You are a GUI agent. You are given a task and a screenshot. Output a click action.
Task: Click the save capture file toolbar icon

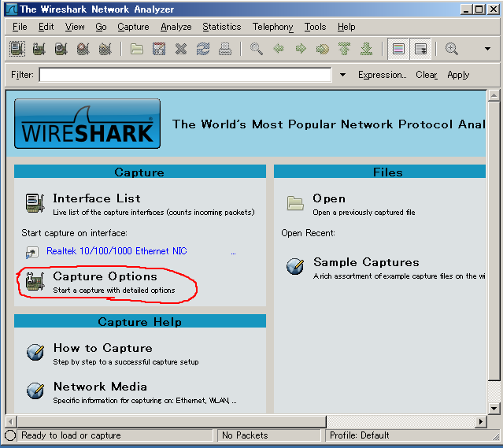pos(159,49)
